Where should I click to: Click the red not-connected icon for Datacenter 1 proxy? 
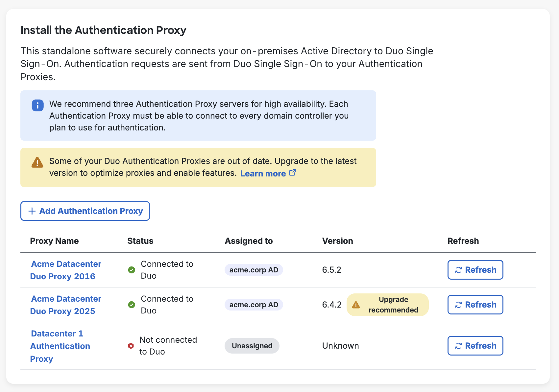point(131,346)
